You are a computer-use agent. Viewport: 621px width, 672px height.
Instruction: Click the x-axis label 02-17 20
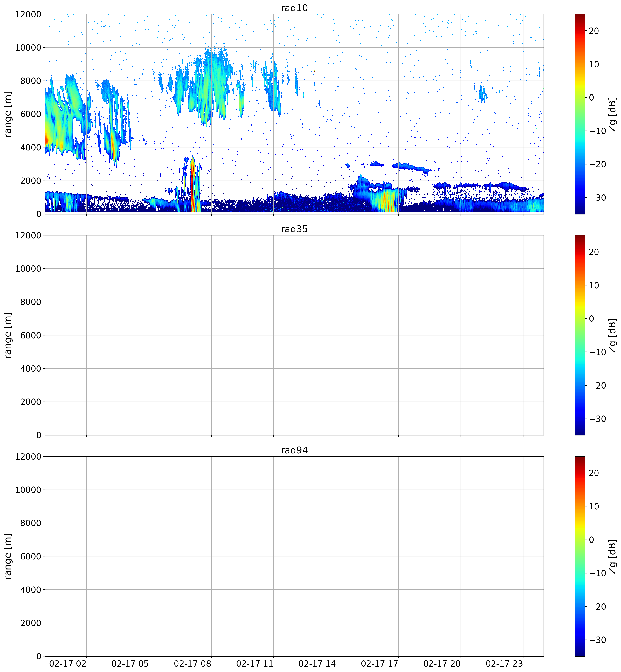pos(442,664)
